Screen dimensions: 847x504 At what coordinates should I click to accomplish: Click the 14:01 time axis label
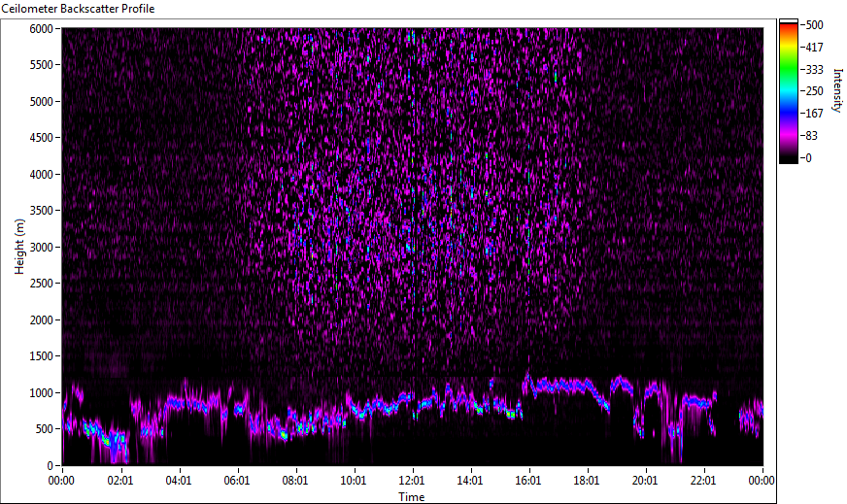coord(470,481)
